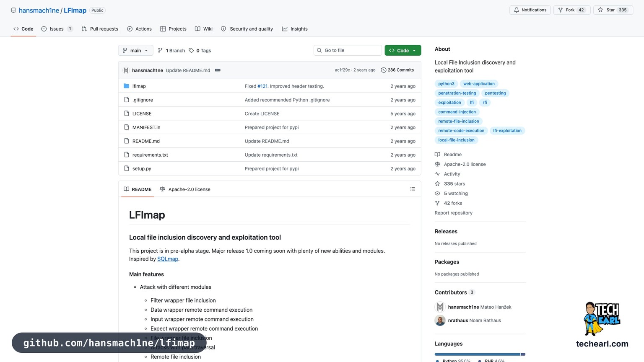Open commit hash ac1f29c
Screen dimensions: 644x362
click(x=342, y=70)
